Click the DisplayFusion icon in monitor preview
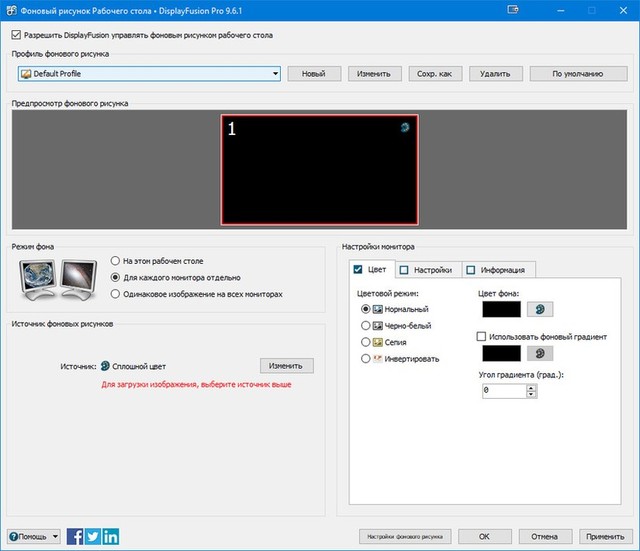Viewport: 640px width, 551px height. point(404,128)
